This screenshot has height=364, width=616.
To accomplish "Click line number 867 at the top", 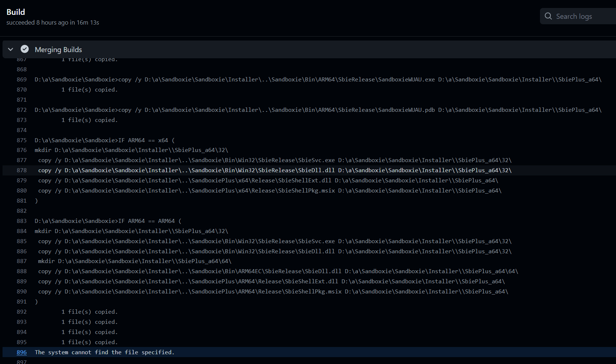I will coord(21,59).
